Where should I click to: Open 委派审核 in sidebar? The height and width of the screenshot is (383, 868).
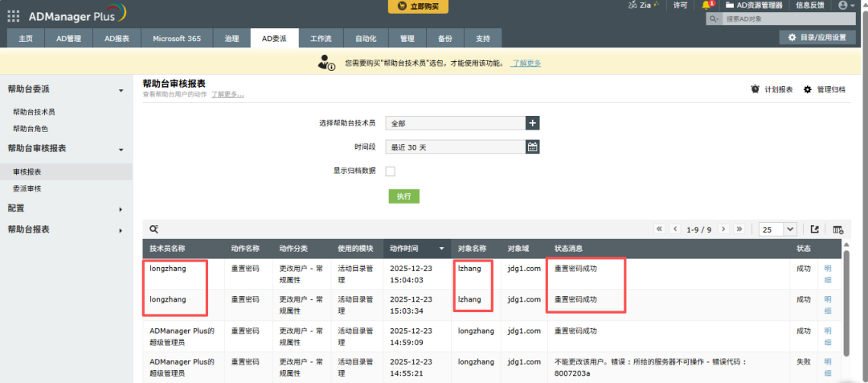27,188
